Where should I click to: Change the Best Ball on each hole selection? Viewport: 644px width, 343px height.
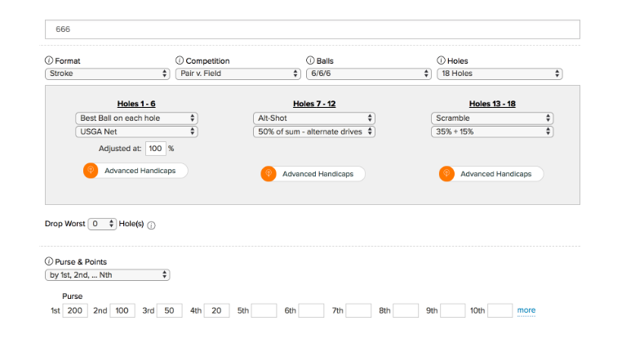135,118
